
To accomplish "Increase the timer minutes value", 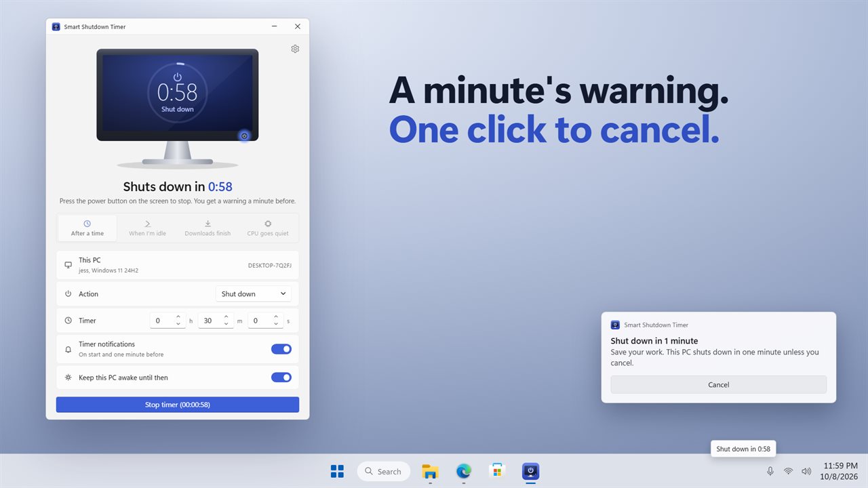I will [x=227, y=317].
